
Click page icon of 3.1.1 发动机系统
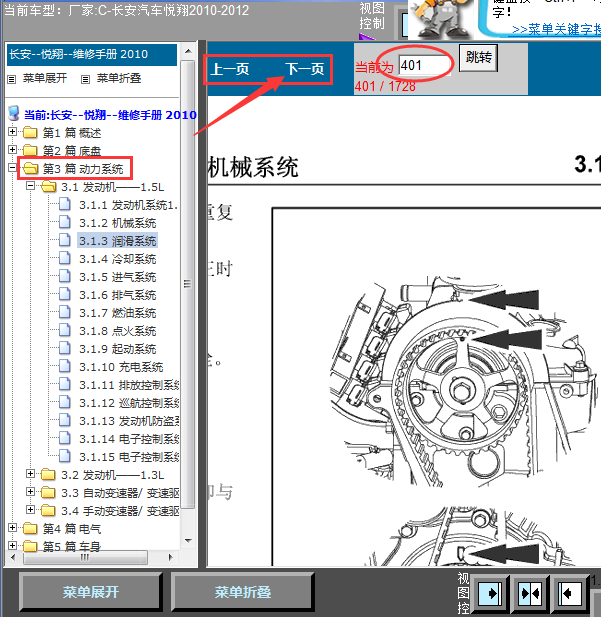[65, 204]
